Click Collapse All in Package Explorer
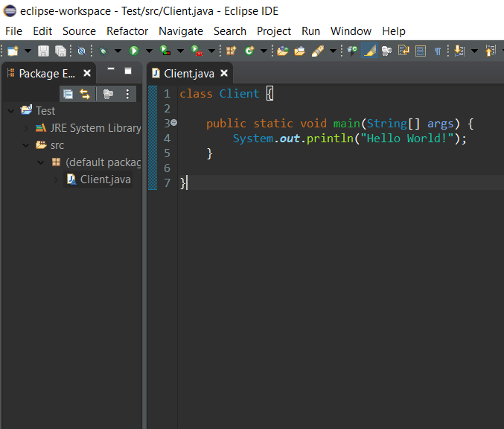 pos(68,95)
